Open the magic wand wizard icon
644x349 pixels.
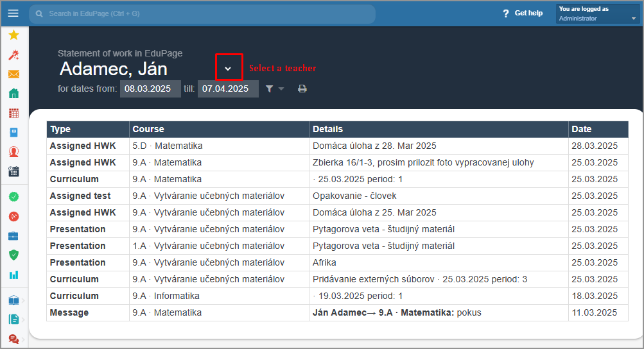13,55
